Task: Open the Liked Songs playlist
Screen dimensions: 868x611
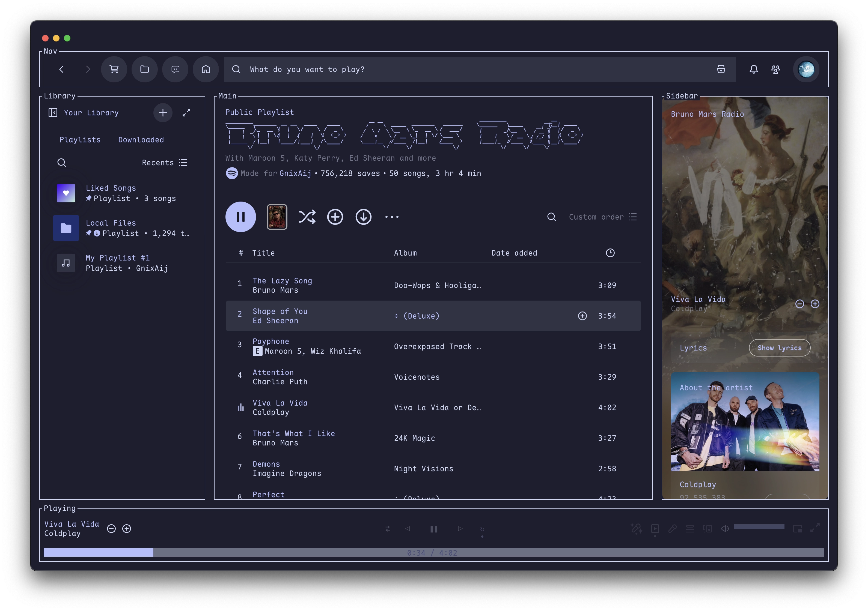Action: [123, 193]
